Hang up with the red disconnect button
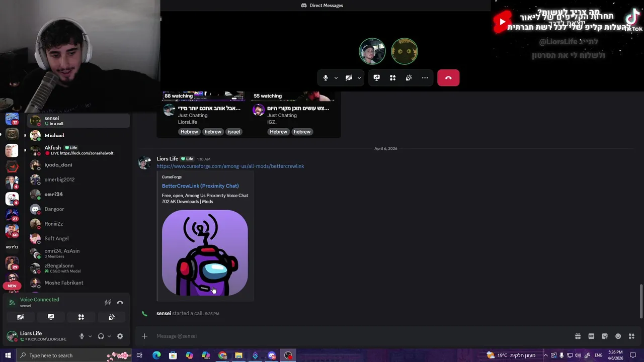This screenshot has height=362, width=644. pos(448,78)
